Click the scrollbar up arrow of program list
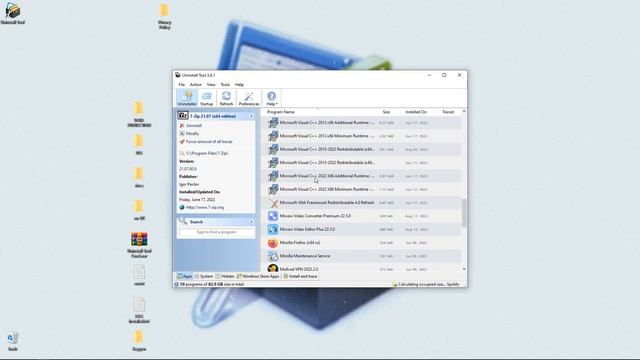This screenshot has width=640, height=360. coord(464,111)
